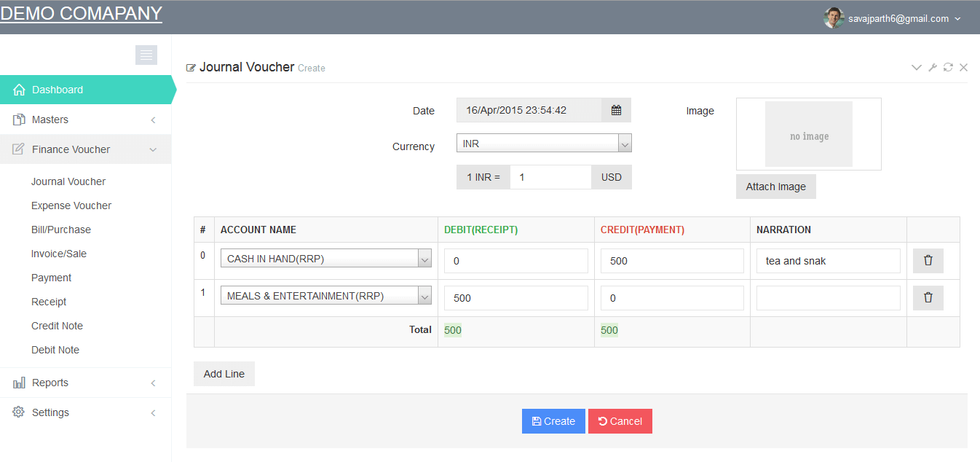Open the Receipt menu item
The width and height of the screenshot is (980, 462).
pos(49,302)
